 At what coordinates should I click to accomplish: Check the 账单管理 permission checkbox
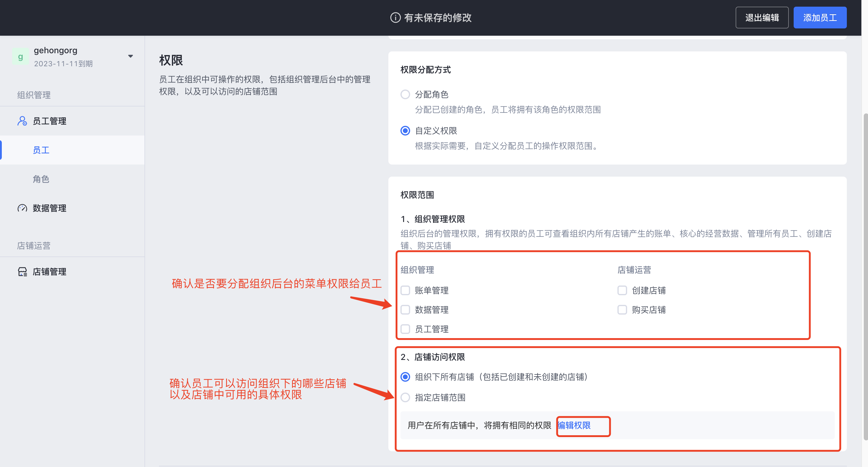[x=405, y=290]
